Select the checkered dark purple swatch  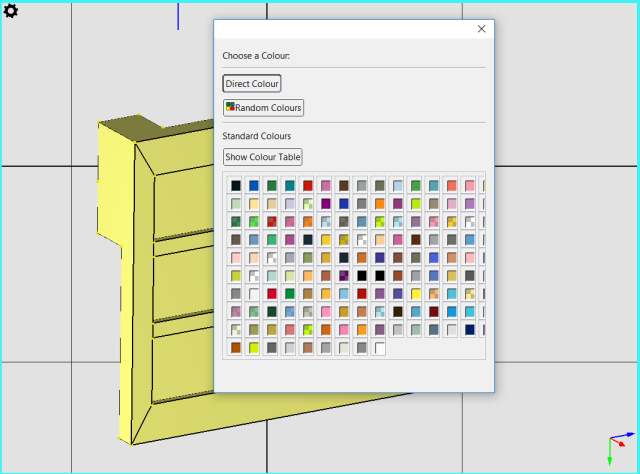[344, 276]
